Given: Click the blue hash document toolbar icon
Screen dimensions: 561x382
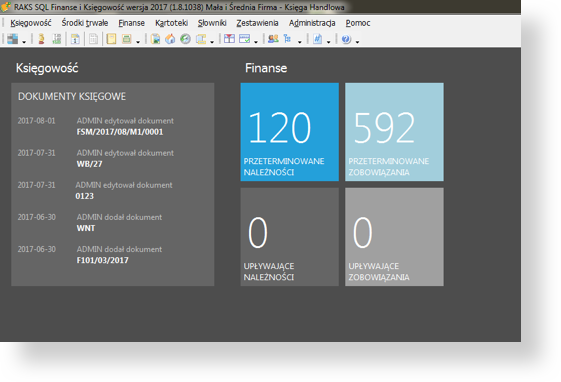Looking at the screenshot, I should [x=317, y=39].
